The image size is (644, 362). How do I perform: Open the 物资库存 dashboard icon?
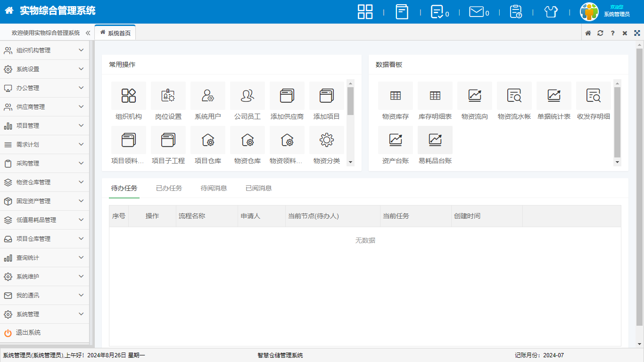396,96
